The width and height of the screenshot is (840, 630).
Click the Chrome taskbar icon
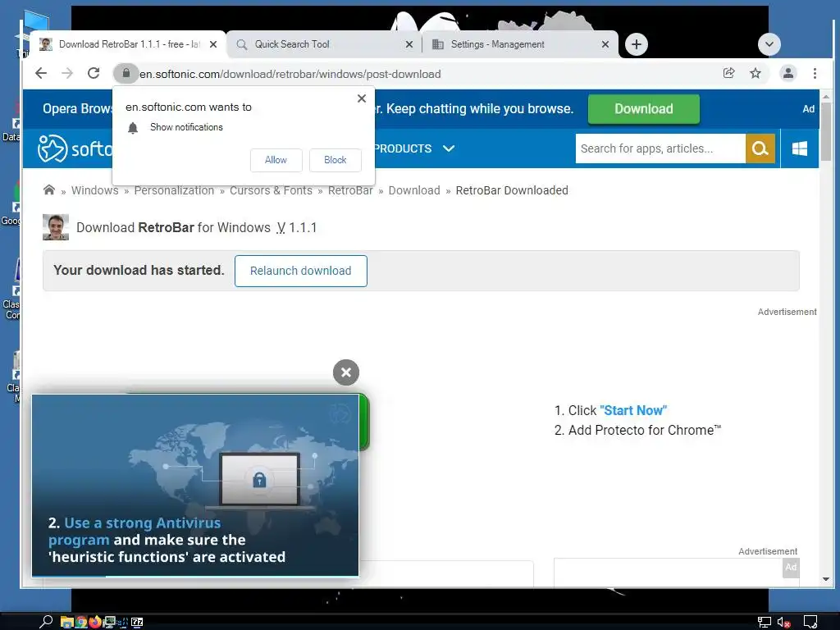pos(81,622)
